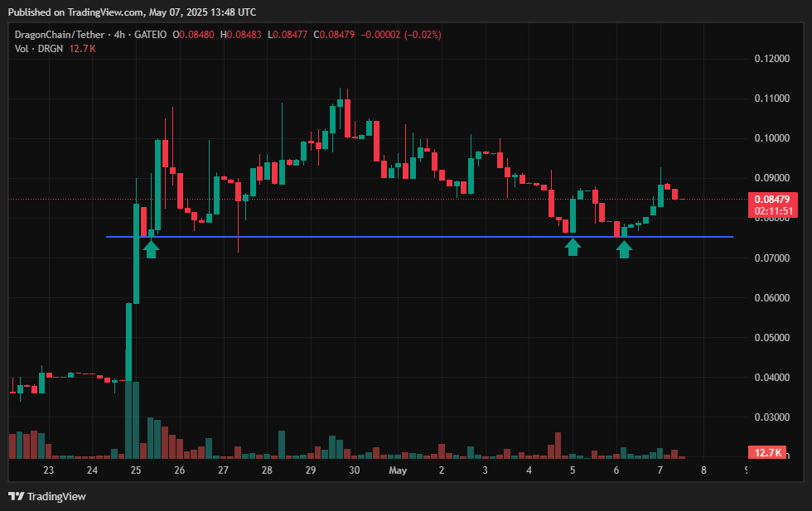This screenshot has width=812, height=511.
Task: Select the low value L0.08477
Action: coord(288,35)
